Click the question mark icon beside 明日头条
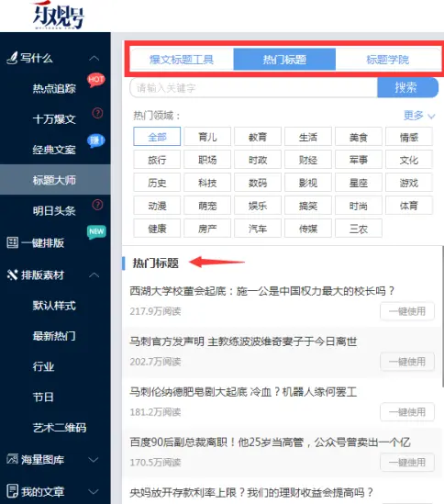The width and height of the screenshot is (444, 504). pyautogui.click(x=97, y=205)
